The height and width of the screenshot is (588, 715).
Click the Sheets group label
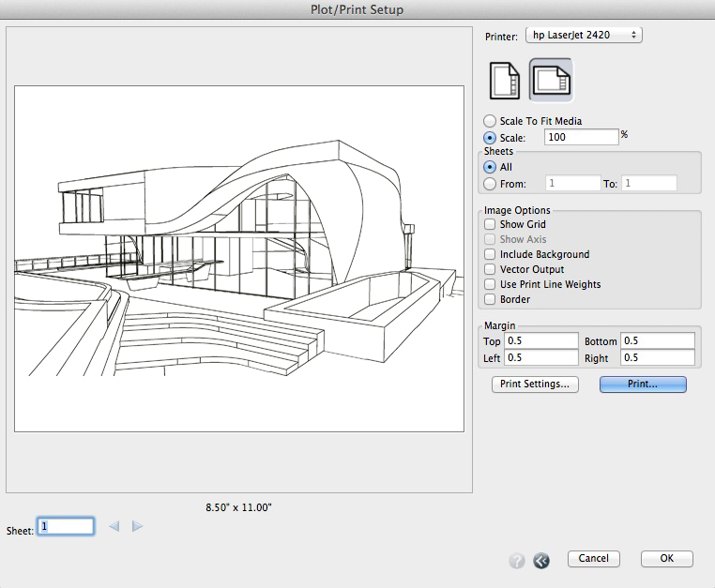point(498,151)
